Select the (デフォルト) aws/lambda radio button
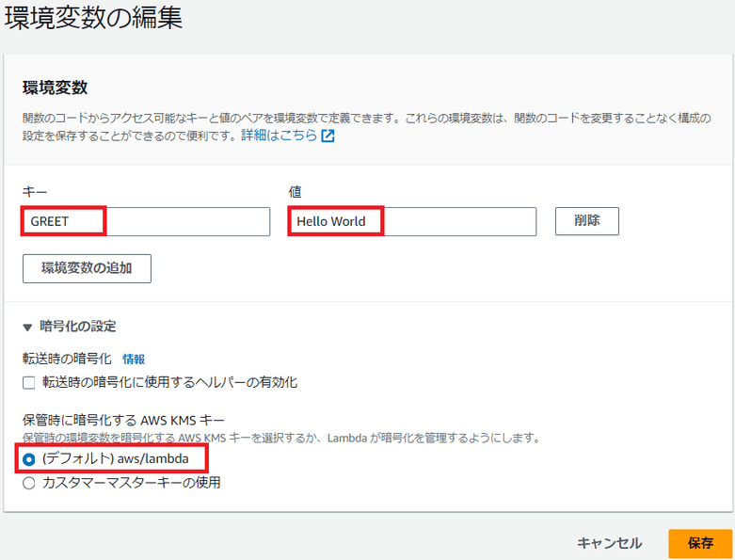This screenshot has height=560, width=735. 29,459
